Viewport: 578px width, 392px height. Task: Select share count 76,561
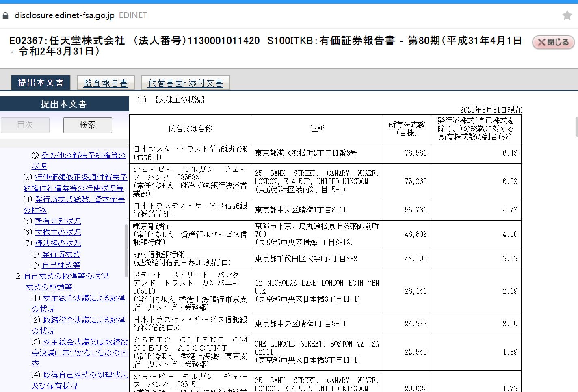[416, 153]
